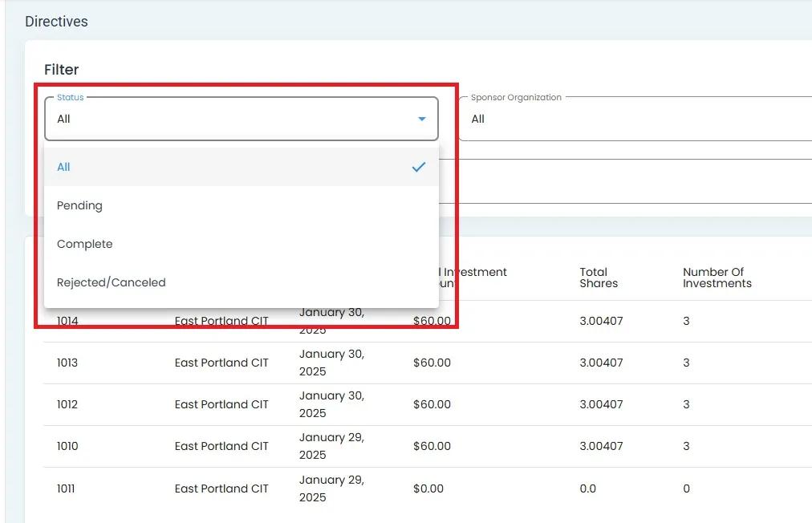Click the checkmark beside the All option
Viewport: 812px width, 523px height.
pos(418,167)
